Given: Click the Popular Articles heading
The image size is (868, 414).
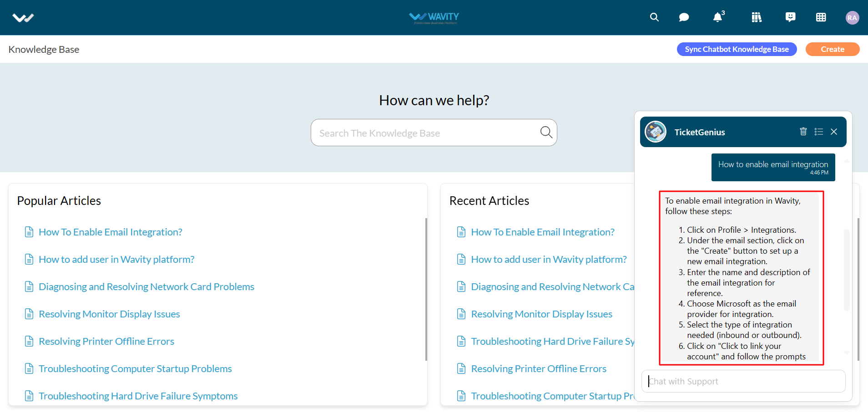Looking at the screenshot, I should [59, 201].
